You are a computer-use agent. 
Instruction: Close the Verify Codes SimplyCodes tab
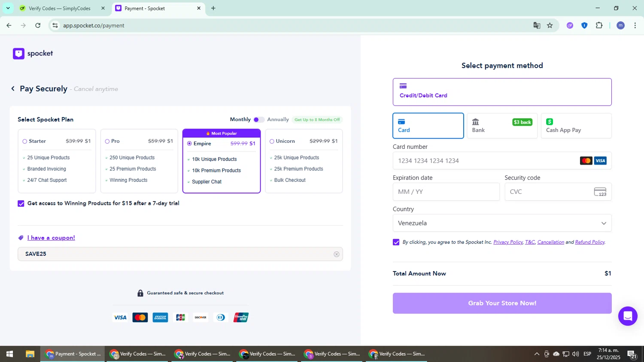[103, 8]
